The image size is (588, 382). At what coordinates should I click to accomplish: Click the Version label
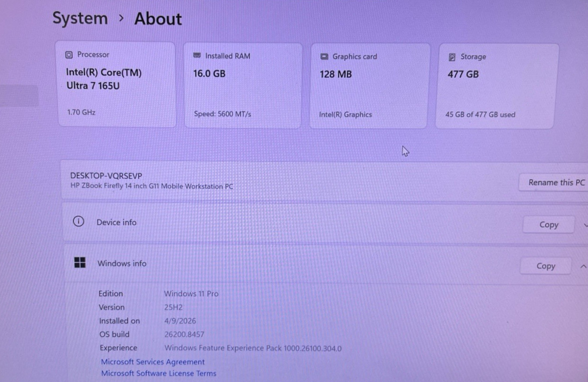(112, 307)
